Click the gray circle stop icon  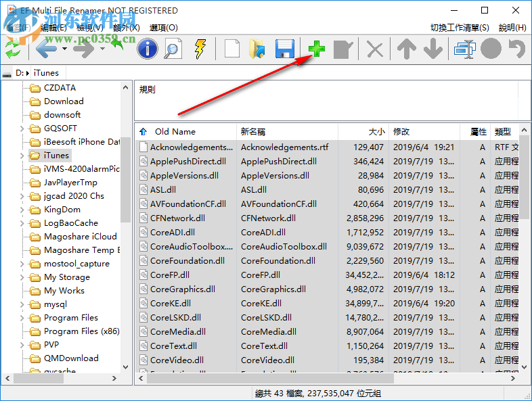pyautogui.click(x=491, y=49)
